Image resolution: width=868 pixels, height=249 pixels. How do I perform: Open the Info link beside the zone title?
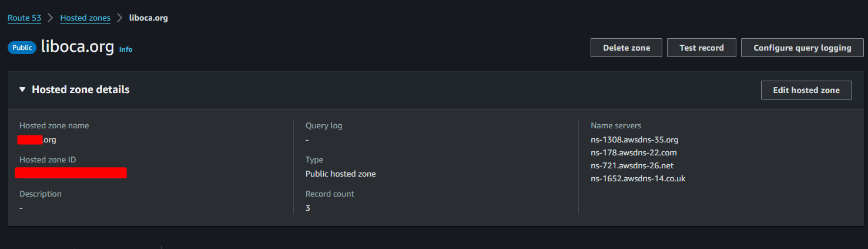pyautogui.click(x=126, y=49)
